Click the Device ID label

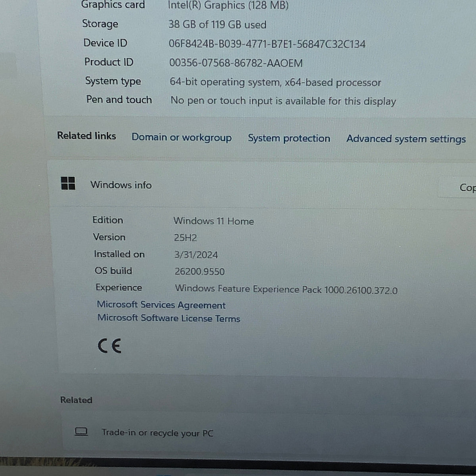coord(105,43)
